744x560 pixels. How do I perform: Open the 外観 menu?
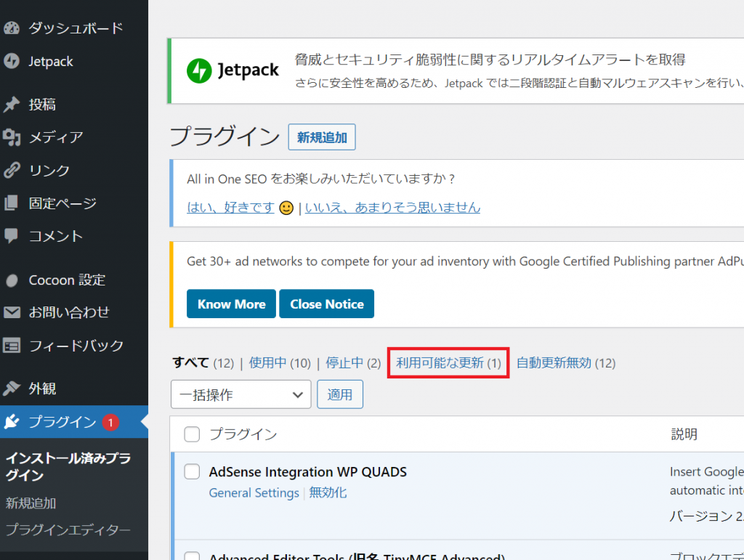pyautogui.click(x=42, y=389)
